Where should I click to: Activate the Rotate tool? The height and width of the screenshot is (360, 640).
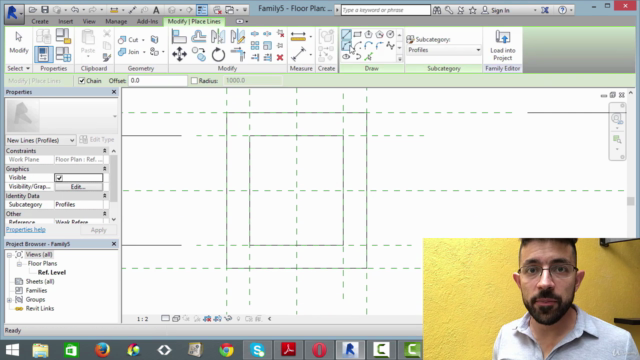218,54
